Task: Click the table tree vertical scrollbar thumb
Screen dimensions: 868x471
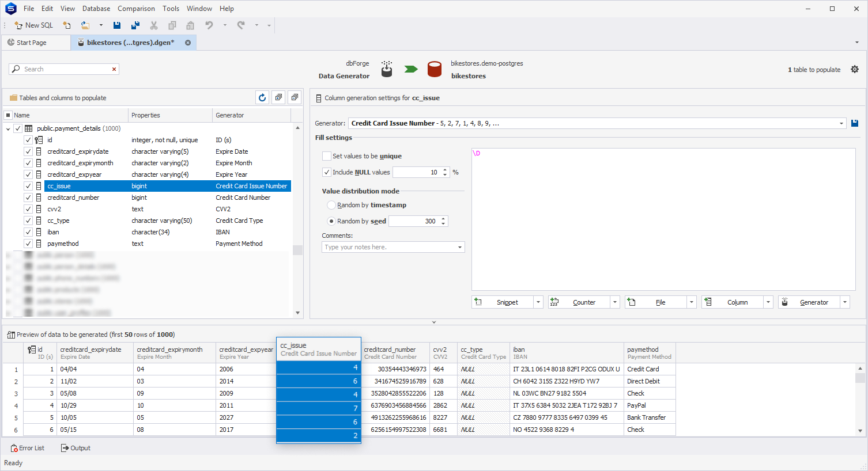Action: pos(297,250)
